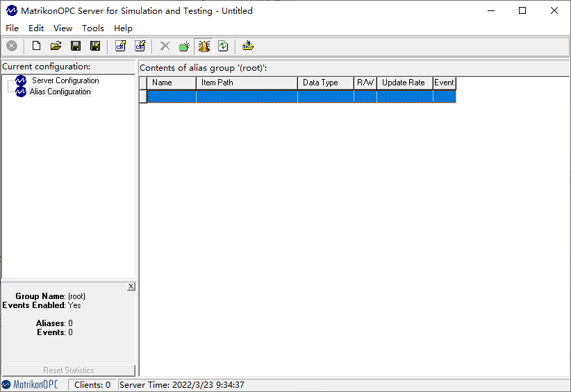Screen dimensions: 571x392
Task: Click the 'Contents of alias group' heading
Action: pos(204,68)
